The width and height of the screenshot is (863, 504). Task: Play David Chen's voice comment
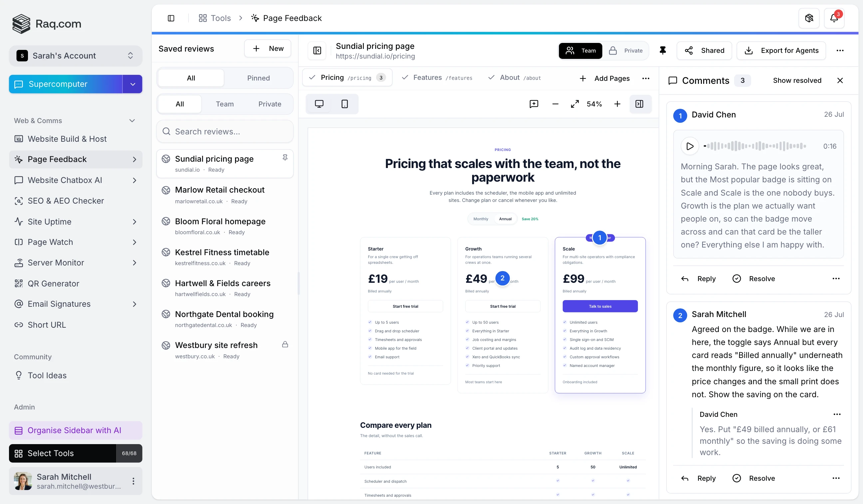(x=690, y=146)
